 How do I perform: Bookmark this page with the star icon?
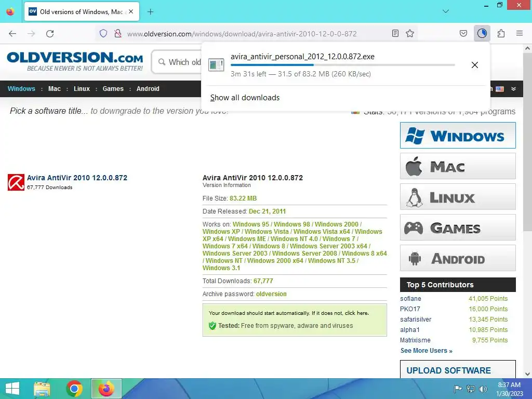(410, 33)
